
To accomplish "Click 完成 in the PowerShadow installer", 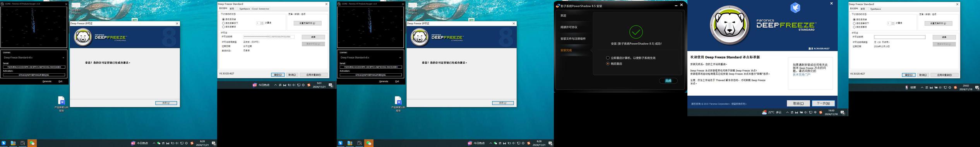I will coord(668,81).
